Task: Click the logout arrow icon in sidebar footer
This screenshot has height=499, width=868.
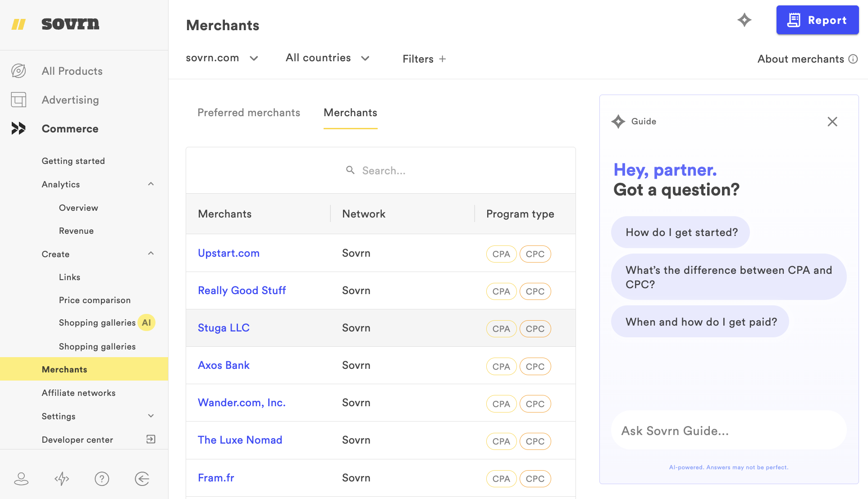Action: 142,479
